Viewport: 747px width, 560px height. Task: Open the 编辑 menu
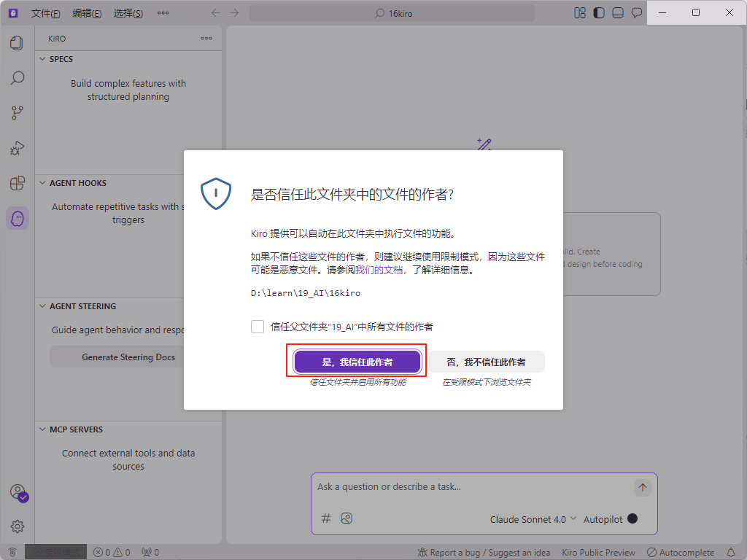(x=87, y=12)
